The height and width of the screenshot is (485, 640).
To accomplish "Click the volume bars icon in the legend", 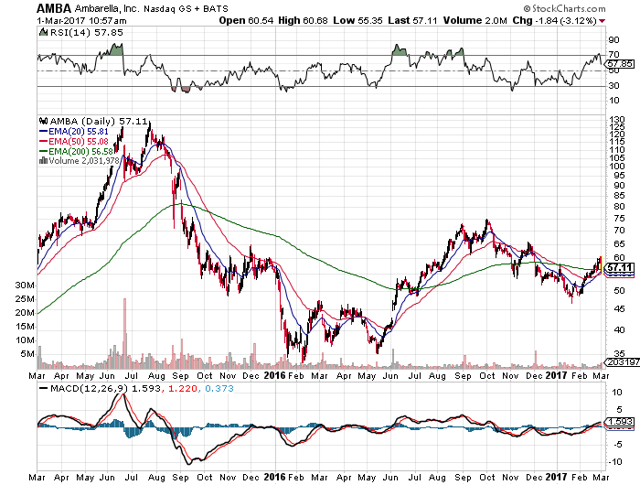I will 43,161.
